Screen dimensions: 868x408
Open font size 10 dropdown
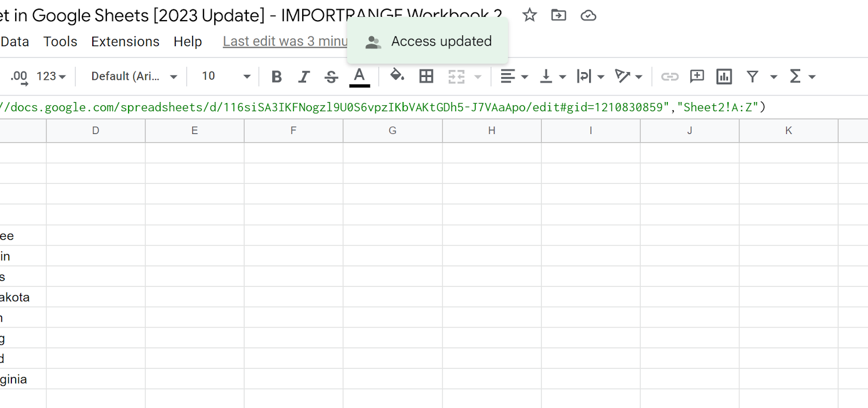pos(226,76)
